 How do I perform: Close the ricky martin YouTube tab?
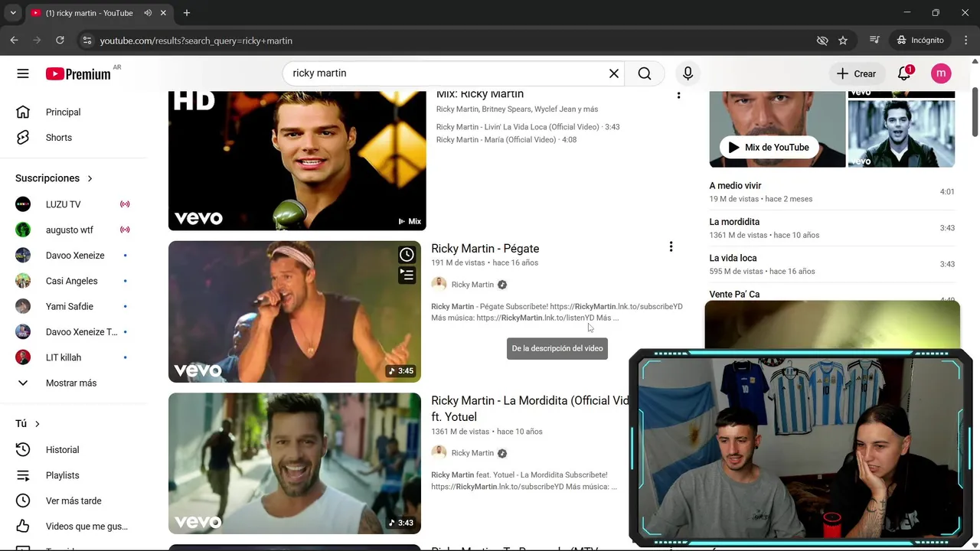point(163,13)
